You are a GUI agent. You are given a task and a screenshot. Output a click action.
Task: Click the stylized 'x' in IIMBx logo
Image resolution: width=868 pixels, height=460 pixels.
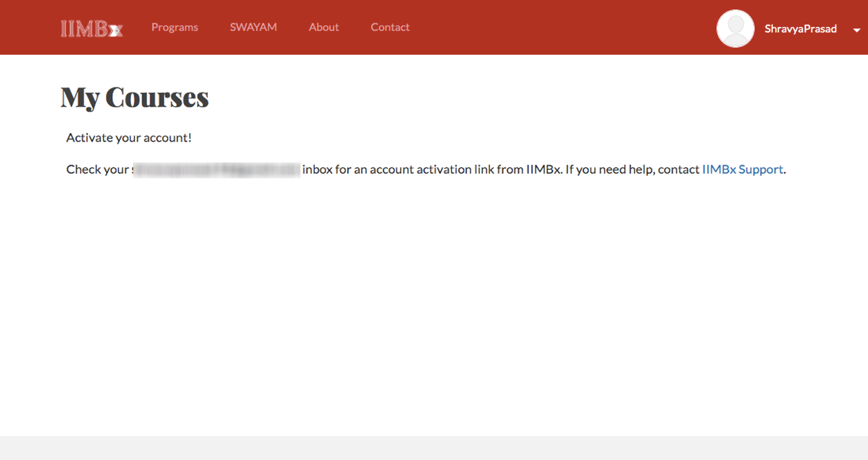(116, 30)
